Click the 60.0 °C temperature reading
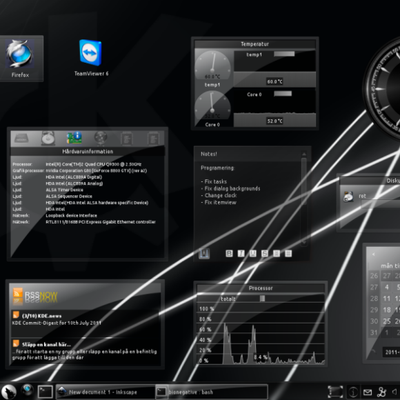This screenshot has height=400, width=400. [x=274, y=81]
